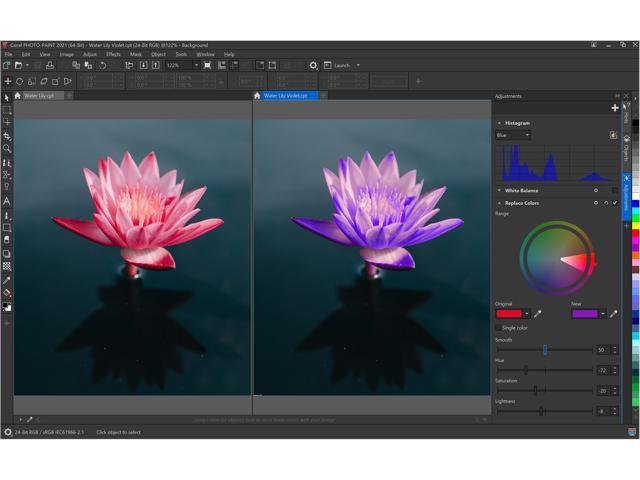Collapse the Replace Colors section
The width and height of the screenshot is (640, 480).
point(499,203)
